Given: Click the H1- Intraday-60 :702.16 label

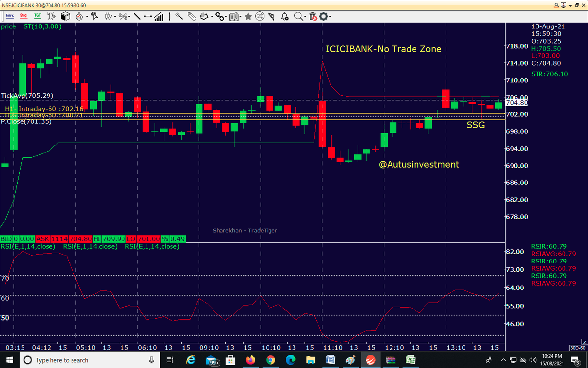Looking at the screenshot, I should click(x=44, y=109).
